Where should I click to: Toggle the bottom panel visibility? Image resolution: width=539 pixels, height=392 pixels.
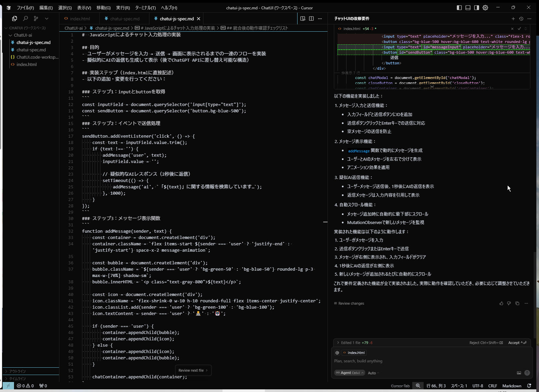pos(468,8)
